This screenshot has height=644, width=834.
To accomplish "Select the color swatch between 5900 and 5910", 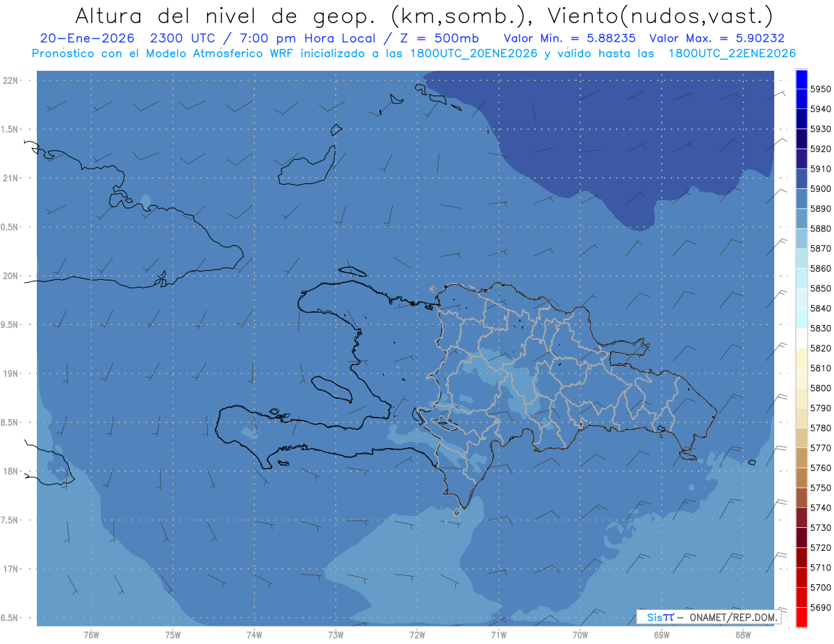I will pos(801,179).
